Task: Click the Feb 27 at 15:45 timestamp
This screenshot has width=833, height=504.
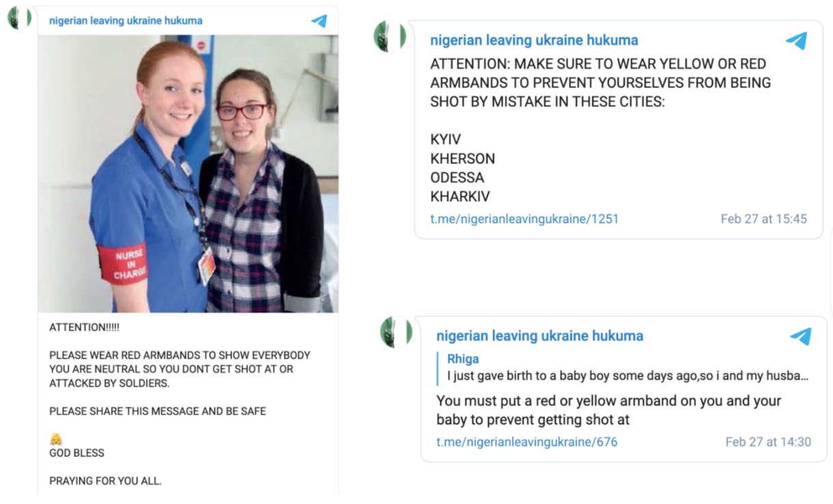Action: (x=763, y=219)
